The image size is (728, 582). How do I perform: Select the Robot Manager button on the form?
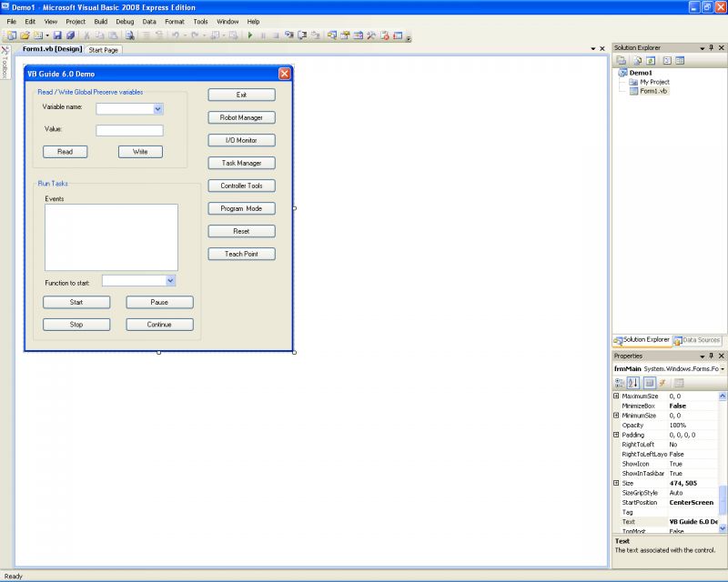point(241,117)
